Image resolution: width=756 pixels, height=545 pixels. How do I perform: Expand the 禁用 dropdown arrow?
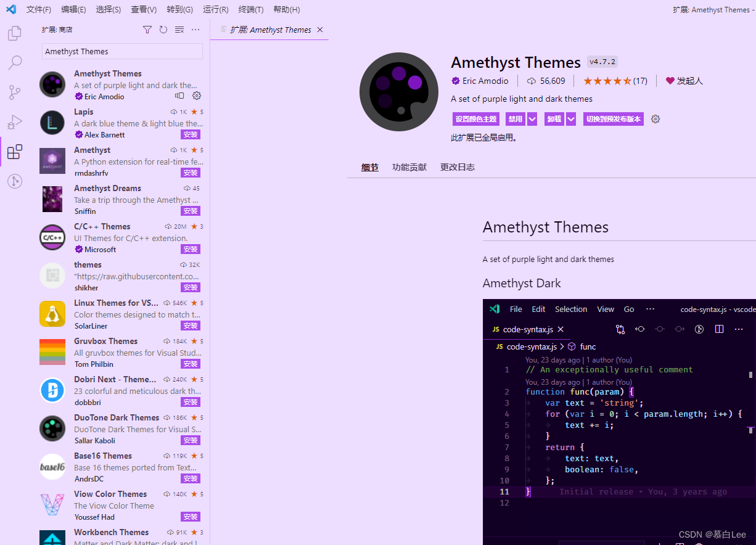pyautogui.click(x=532, y=119)
